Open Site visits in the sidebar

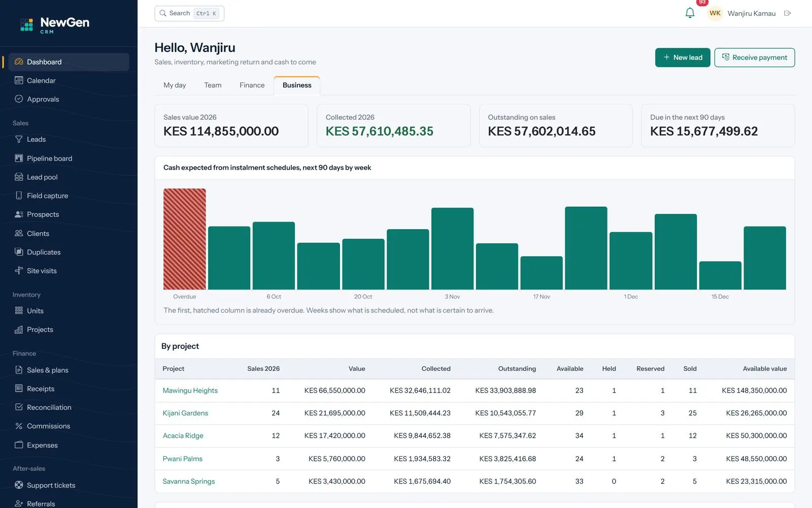pos(69,271)
